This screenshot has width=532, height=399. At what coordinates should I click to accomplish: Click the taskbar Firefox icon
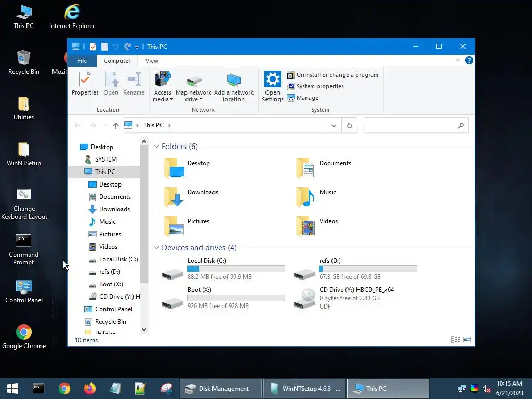(x=90, y=389)
